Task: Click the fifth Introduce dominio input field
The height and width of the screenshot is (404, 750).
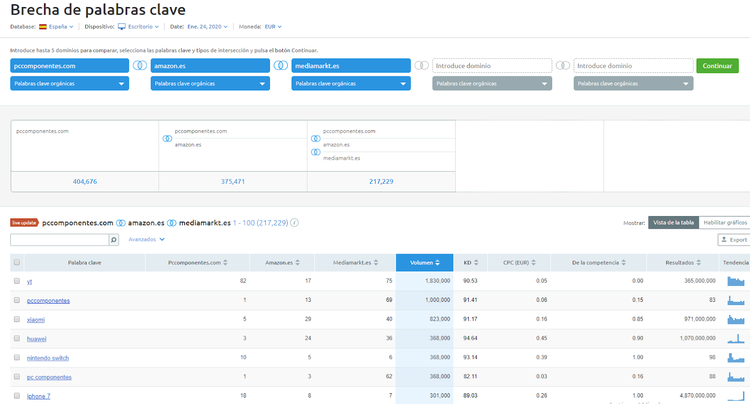Action: 633,66
